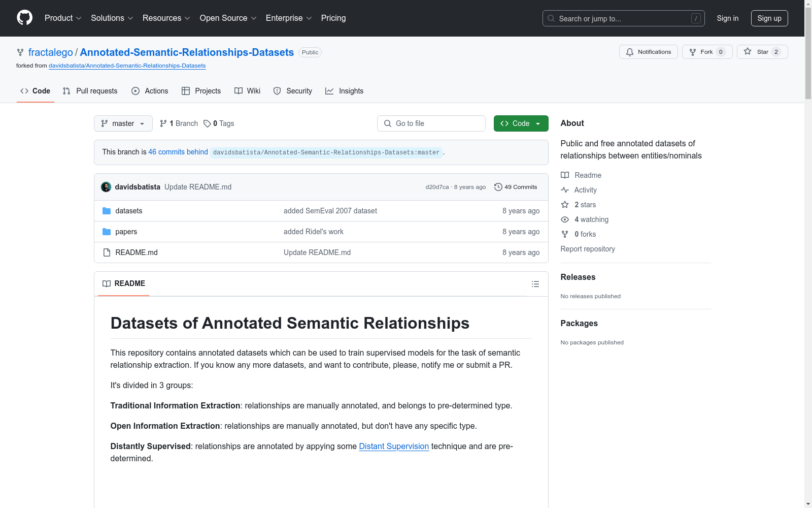Open the latest Update README.md commit message

point(198,187)
